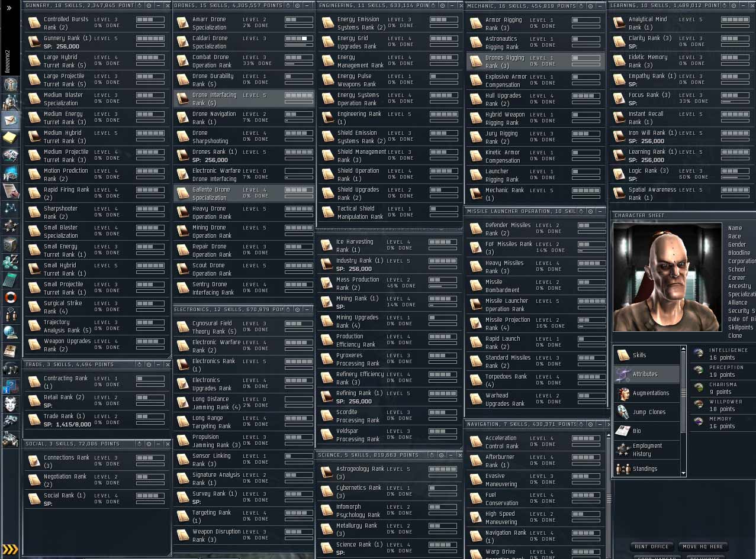
Task: Click the Charisma attribute implant icon
Action: pyautogui.click(x=699, y=387)
